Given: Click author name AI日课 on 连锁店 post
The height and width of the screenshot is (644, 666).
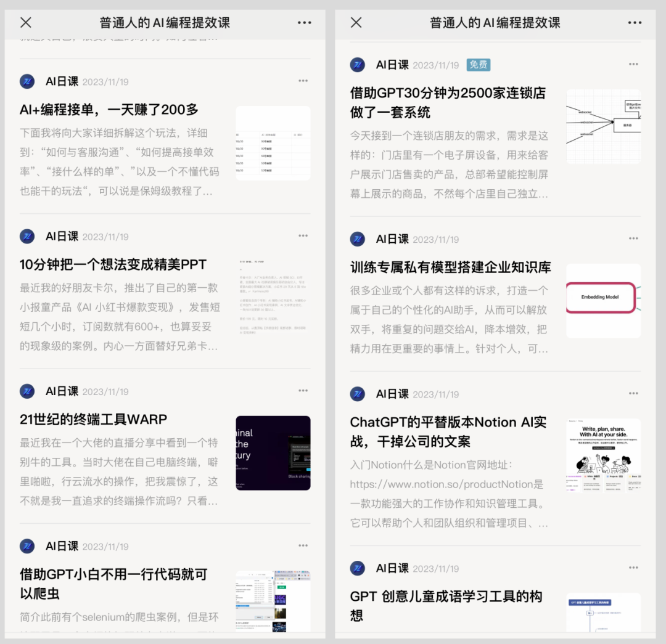Looking at the screenshot, I should tap(392, 65).
